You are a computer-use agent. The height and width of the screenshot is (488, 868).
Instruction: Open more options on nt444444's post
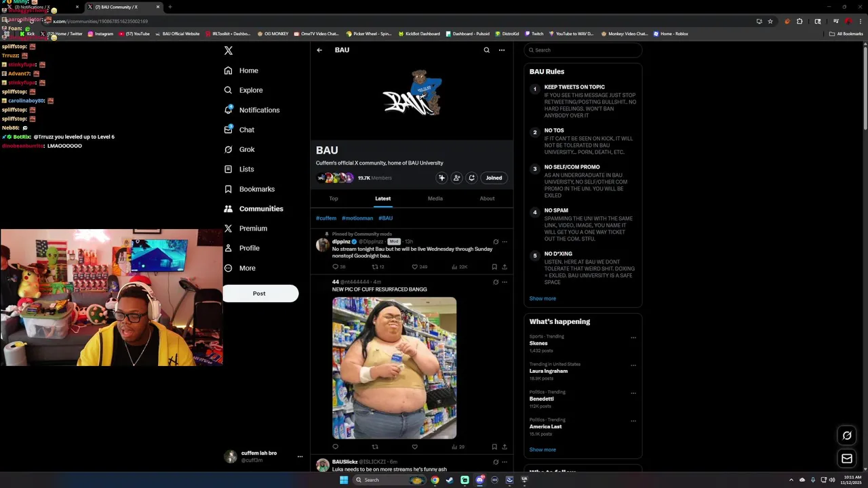click(x=505, y=282)
